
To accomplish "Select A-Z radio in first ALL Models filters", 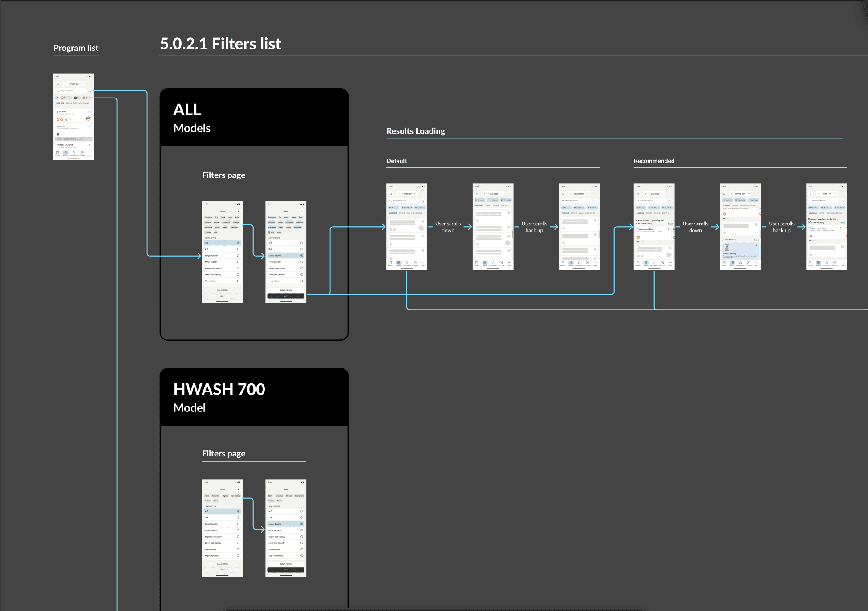I will (238, 243).
